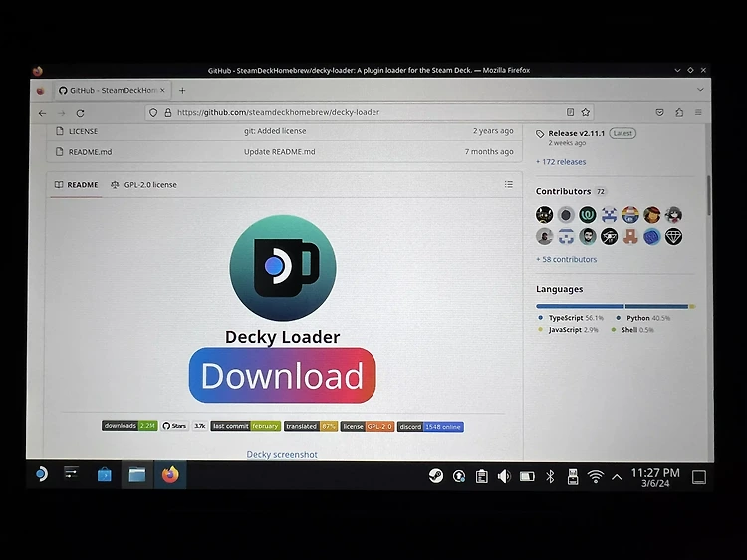Screen dimensions: 747x560
Task: Open Release v2.11.1 link
Action: pyautogui.click(x=576, y=133)
